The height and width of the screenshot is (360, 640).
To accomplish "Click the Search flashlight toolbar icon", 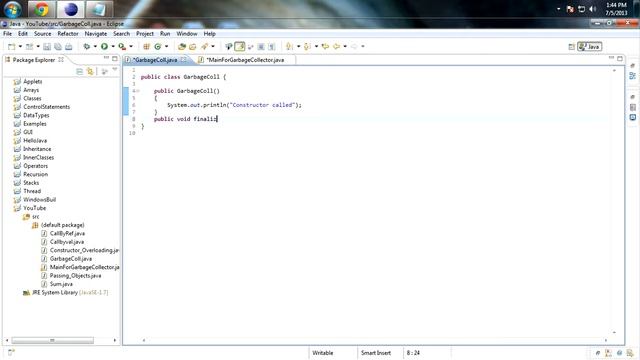I will point(204,47).
